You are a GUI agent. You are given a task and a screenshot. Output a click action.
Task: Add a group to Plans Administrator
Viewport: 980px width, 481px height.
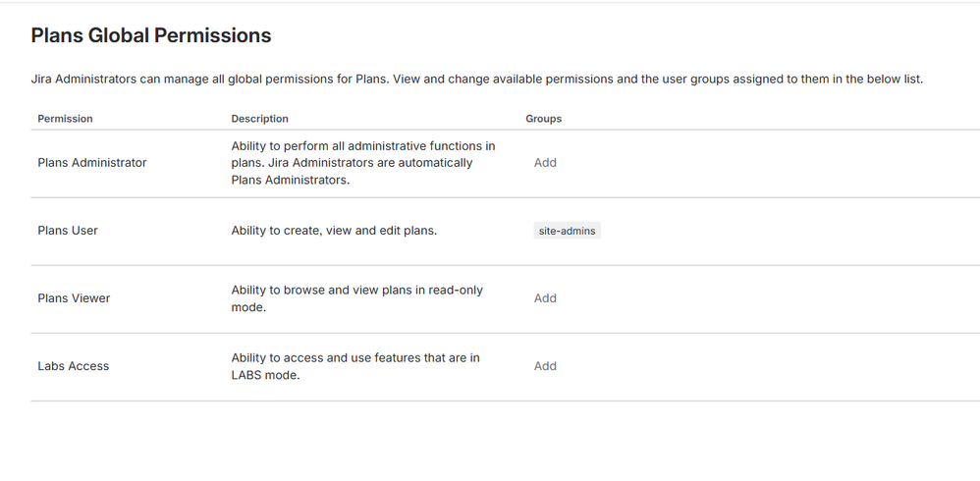point(545,163)
